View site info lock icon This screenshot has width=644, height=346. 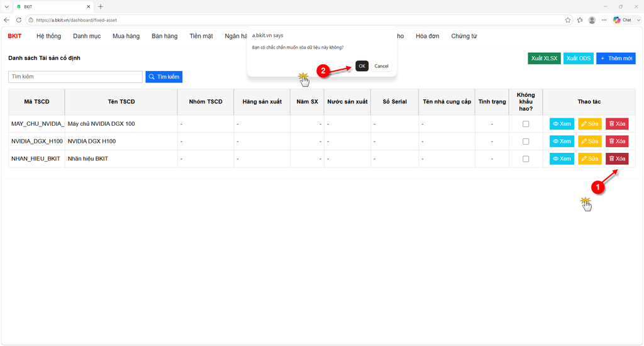coord(31,20)
